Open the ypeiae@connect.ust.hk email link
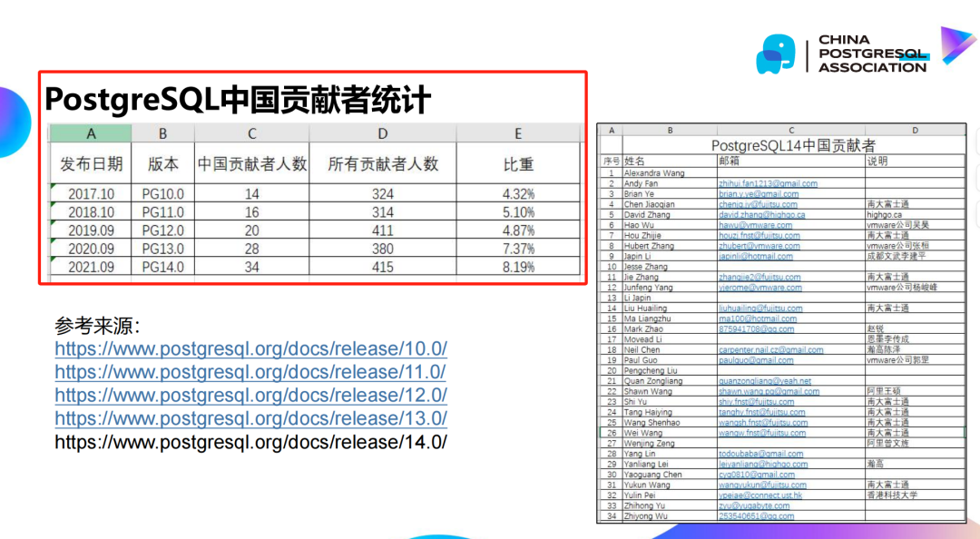 (760, 495)
